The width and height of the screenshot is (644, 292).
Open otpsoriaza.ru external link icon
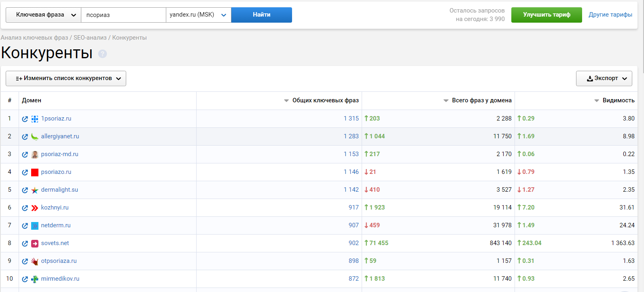point(25,261)
